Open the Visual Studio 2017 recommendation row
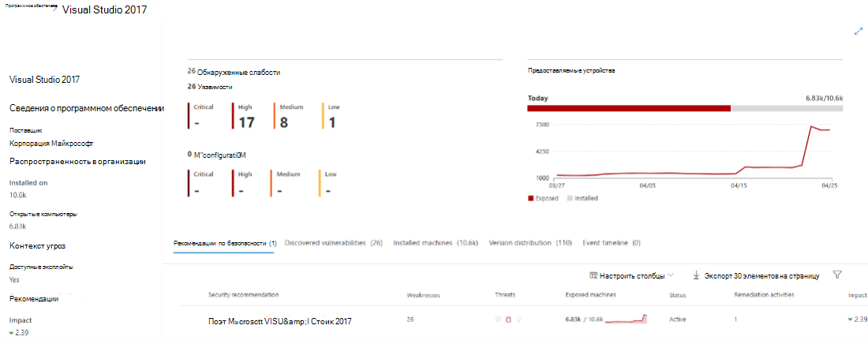The image size is (868, 344). 279,321
